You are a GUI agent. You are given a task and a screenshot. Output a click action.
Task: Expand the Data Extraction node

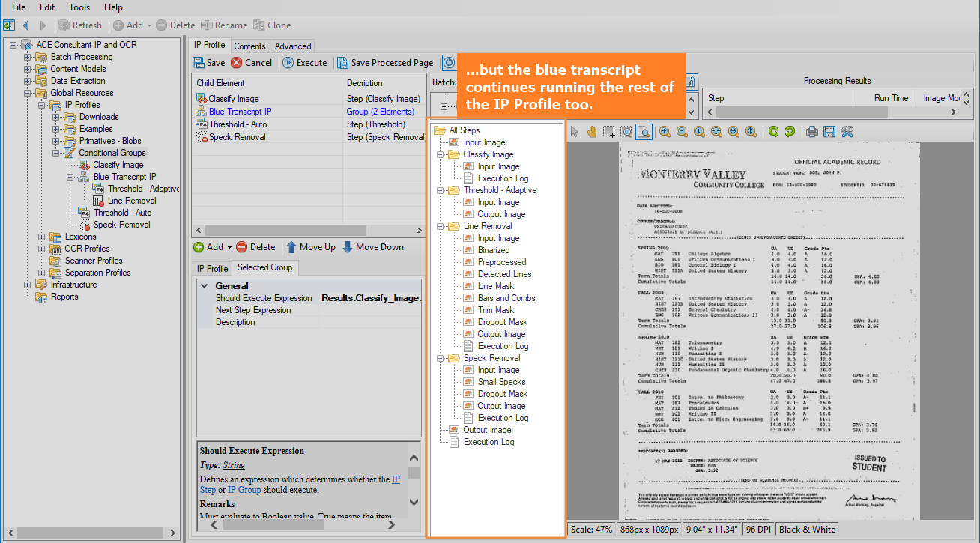pos(28,81)
